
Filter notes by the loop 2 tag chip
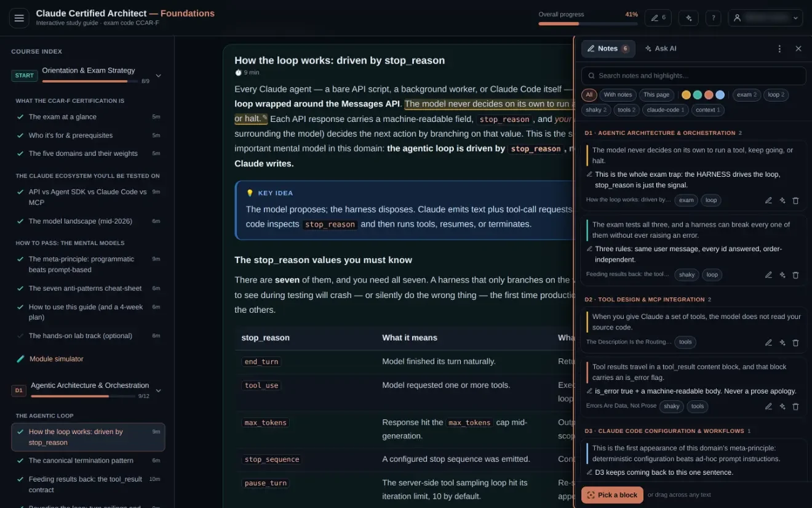tap(776, 95)
